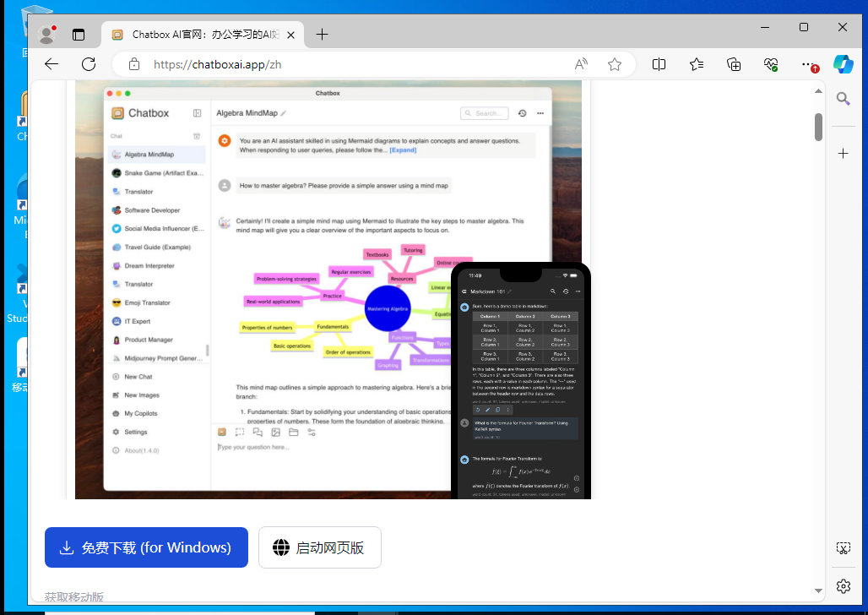This screenshot has height=615, width=868.
Task: Open the three-dot menu in the Chatbox header
Action: pyautogui.click(x=540, y=113)
